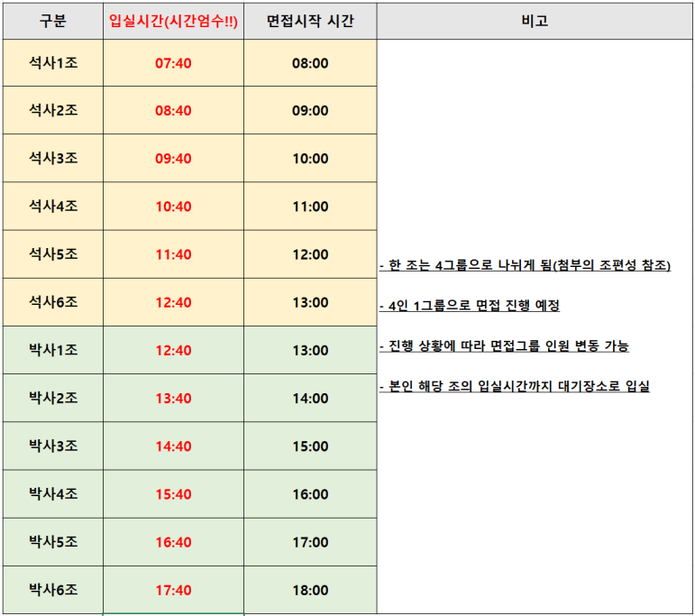This screenshot has width=695, height=616.
Task: Click the 16:40 entry time
Action: point(173,541)
